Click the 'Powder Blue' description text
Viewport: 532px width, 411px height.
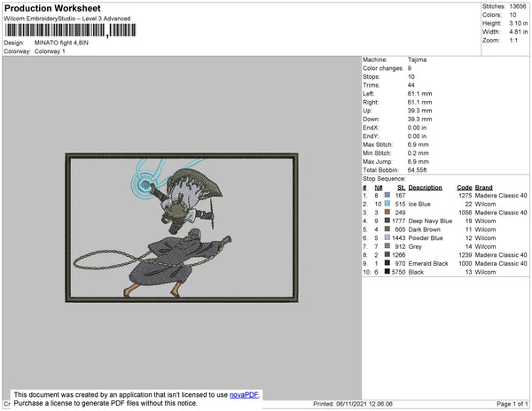pos(426,238)
